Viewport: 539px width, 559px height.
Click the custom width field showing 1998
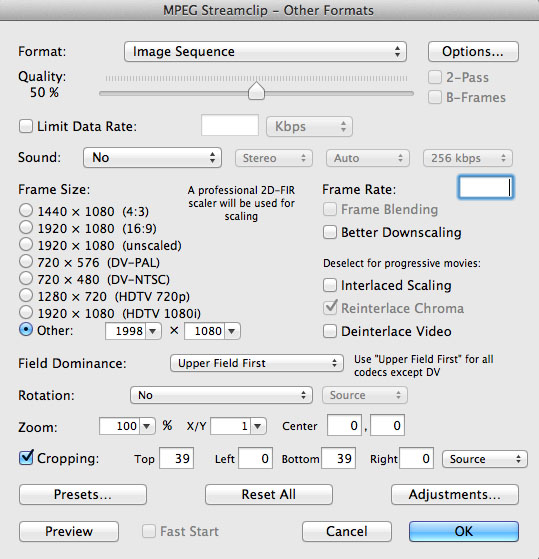click(x=125, y=331)
